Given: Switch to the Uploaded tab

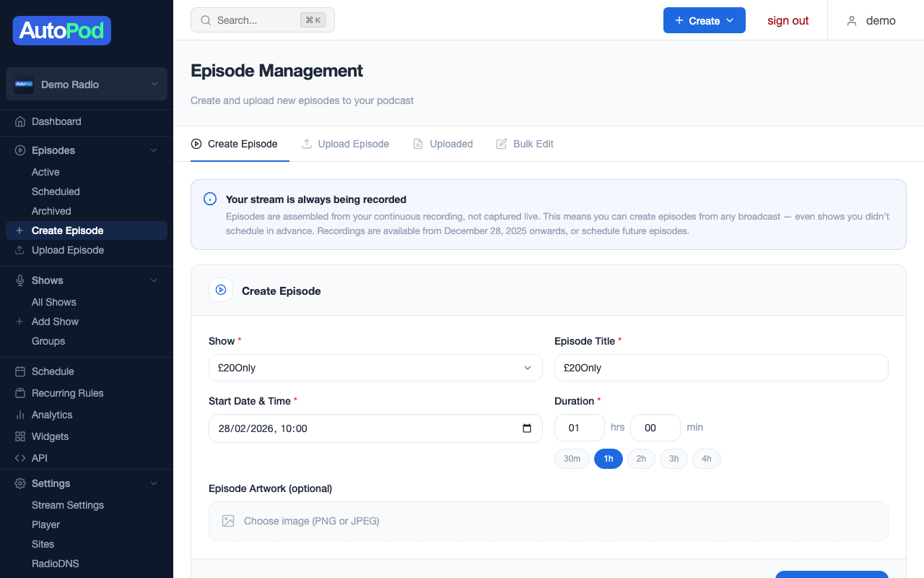Looking at the screenshot, I should click(x=451, y=144).
